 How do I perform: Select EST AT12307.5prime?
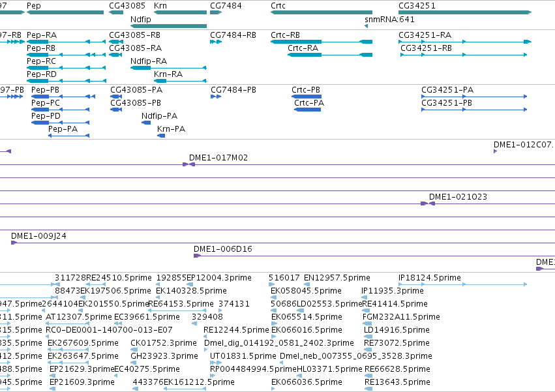pos(67,324)
